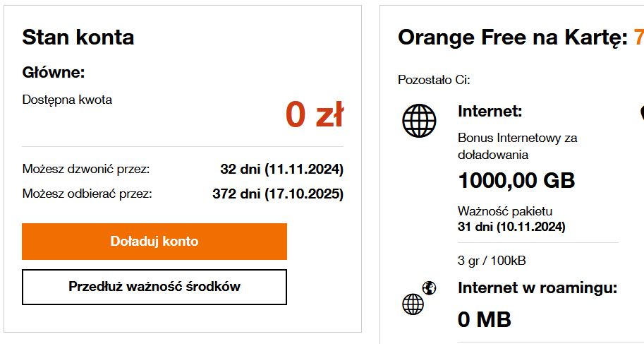Click the 0 MB roaming value
The image size is (644, 344).
[x=484, y=319]
